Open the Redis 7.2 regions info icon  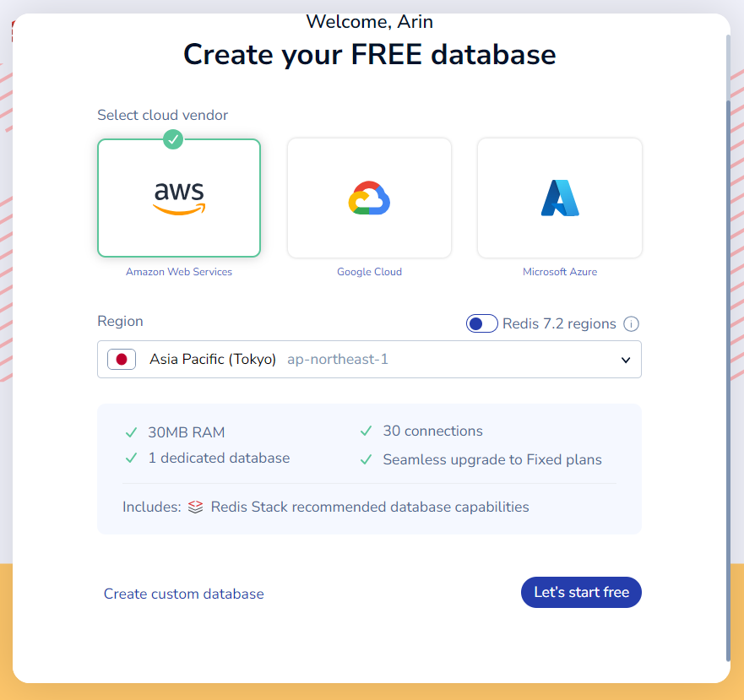(x=631, y=324)
